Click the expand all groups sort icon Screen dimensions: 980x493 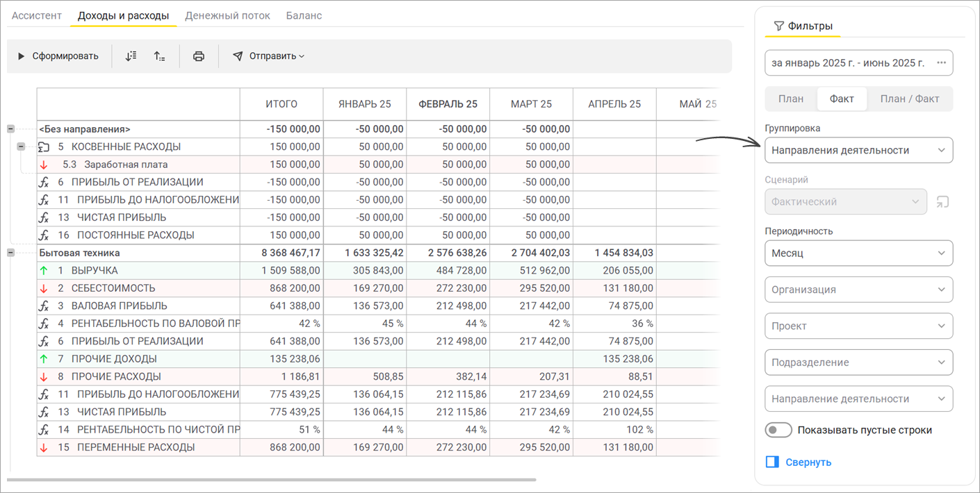pyautogui.click(x=131, y=56)
